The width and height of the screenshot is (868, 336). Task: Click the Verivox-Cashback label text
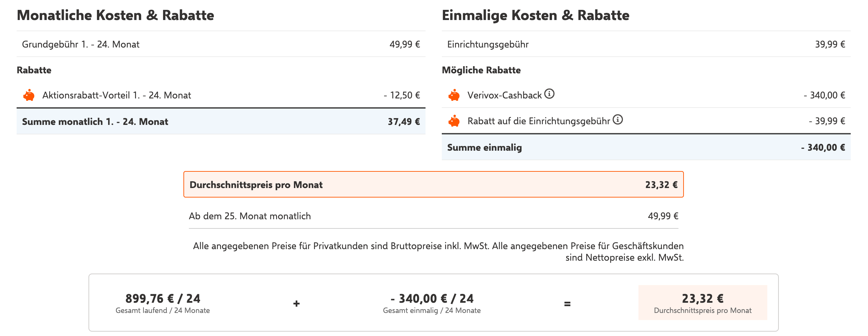[505, 95]
